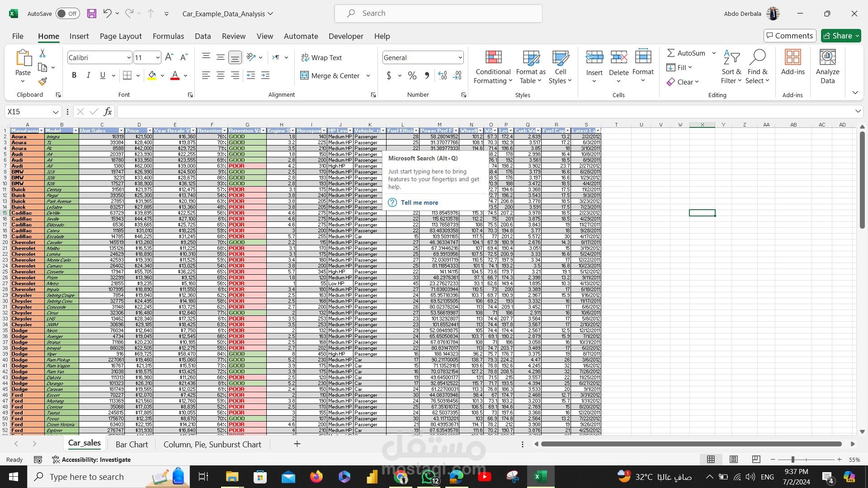This screenshot has height=488, width=868.
Task: Toggle Bold formatting
Action: coord(74,75)
